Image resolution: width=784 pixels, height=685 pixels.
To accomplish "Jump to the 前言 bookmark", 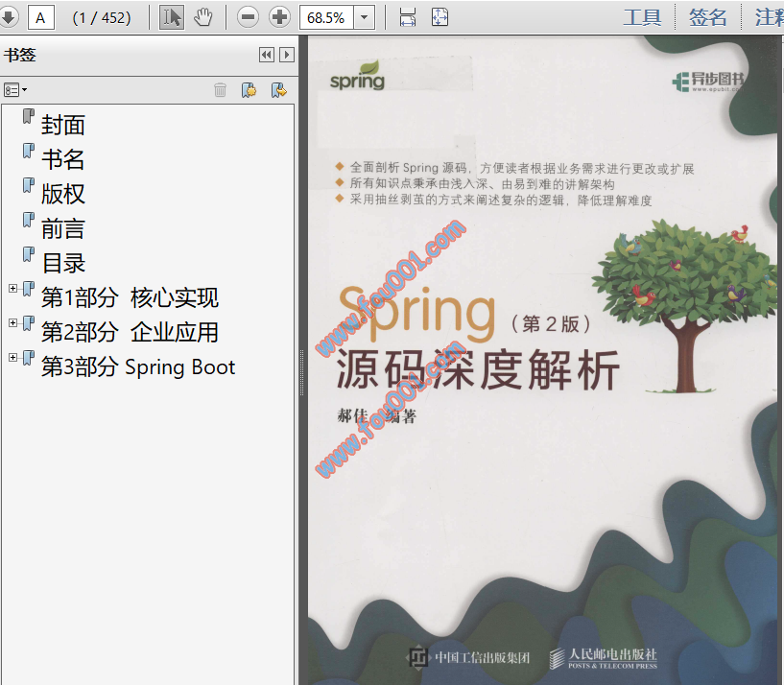I will 63,228.
